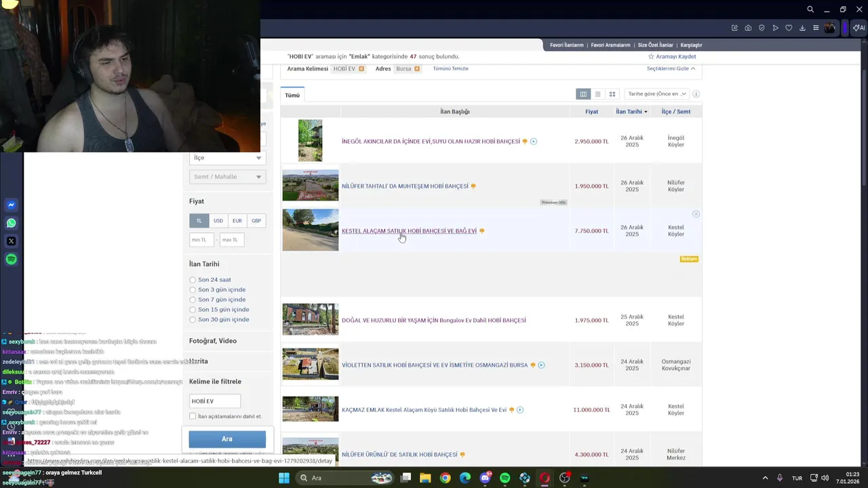Open Favori İlanlarım menu item

tap(566, 45)
